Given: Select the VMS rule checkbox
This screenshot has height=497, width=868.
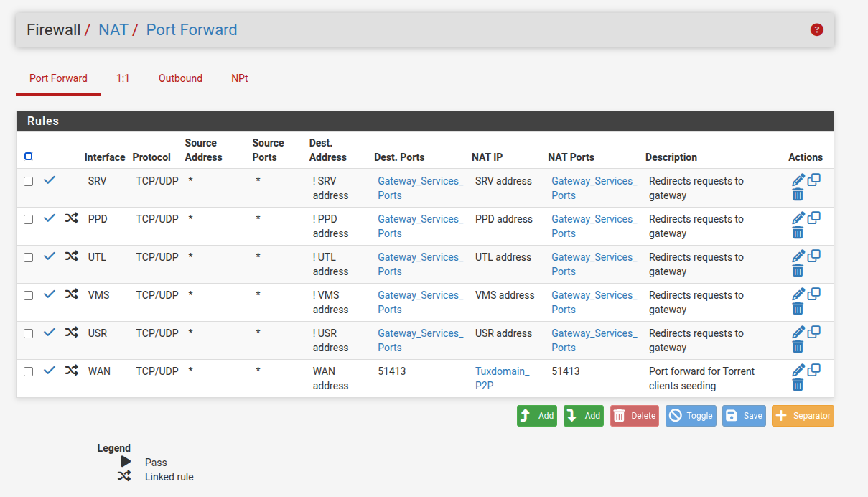Looking at the screenshot, I should point(29,295).
